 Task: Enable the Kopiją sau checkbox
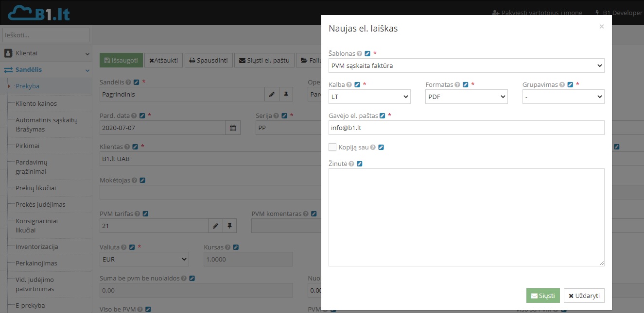coord(332,147)
